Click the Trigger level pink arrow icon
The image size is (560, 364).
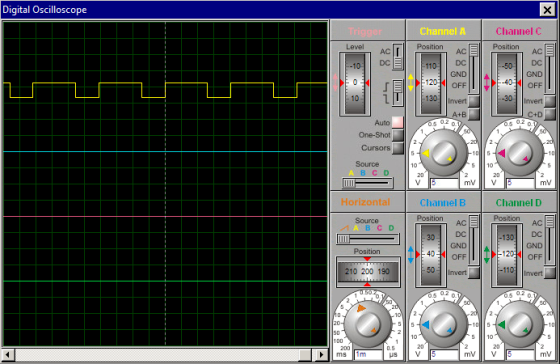point(335,83)
